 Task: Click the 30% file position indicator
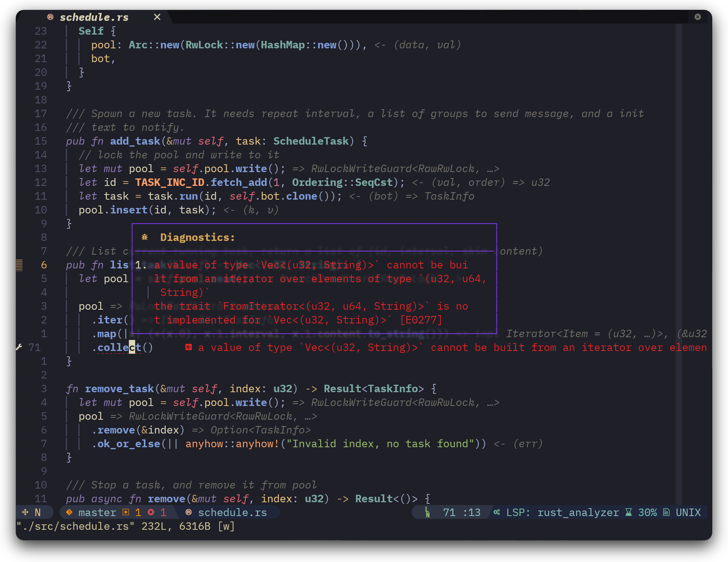tap(647, 512)
